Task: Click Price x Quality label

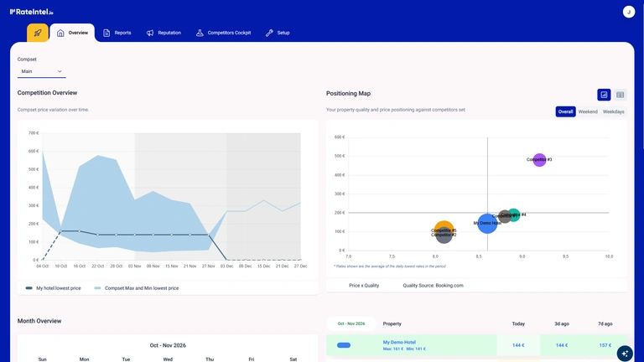Action: click(x=364, y=285)
